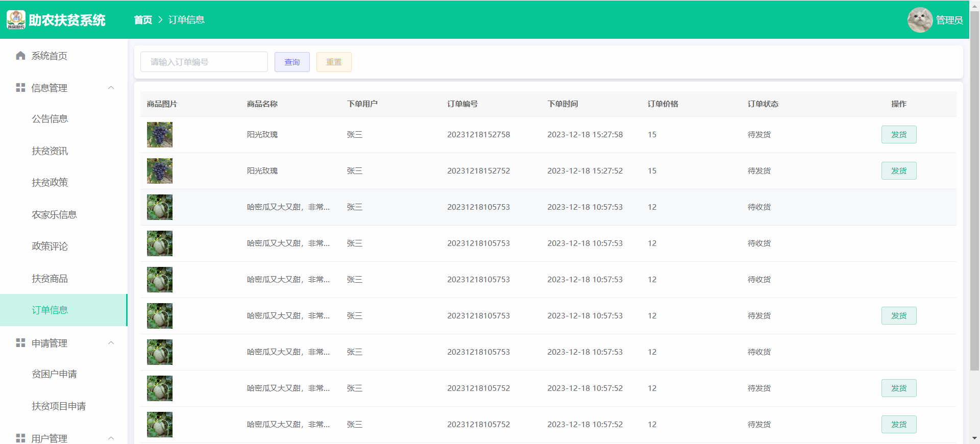The image size is (980, 444).
Task: Click the 下单时间 column header
Action: coord(563,104)
